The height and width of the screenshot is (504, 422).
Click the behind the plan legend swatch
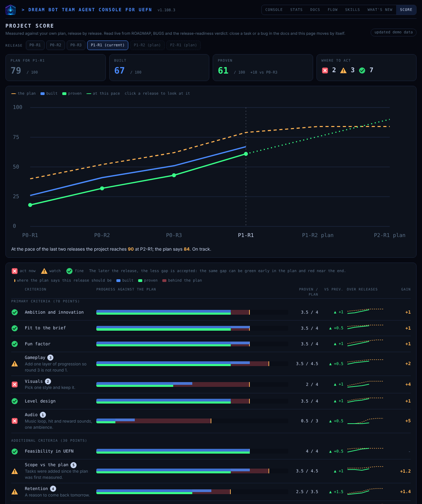point(164,281)
